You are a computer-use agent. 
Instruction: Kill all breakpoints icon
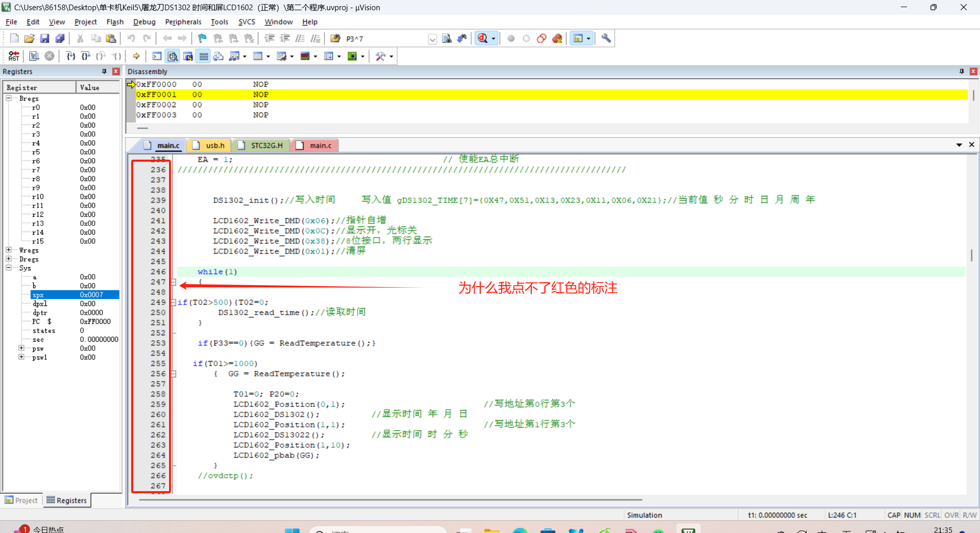(x=557, y=38)
